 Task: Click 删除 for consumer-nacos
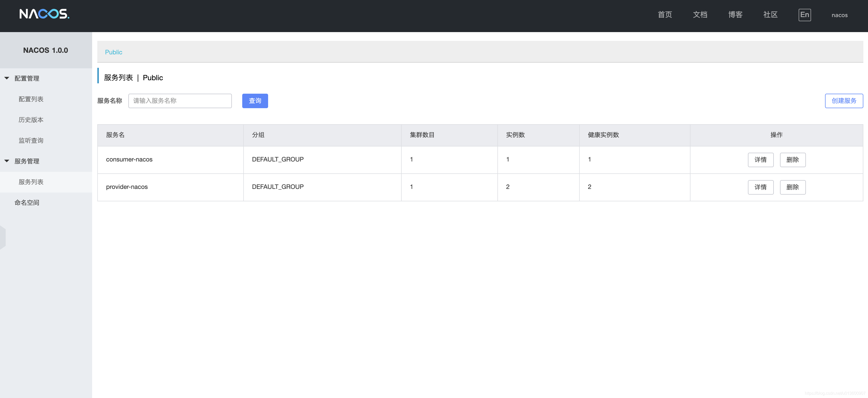[792, 160]
